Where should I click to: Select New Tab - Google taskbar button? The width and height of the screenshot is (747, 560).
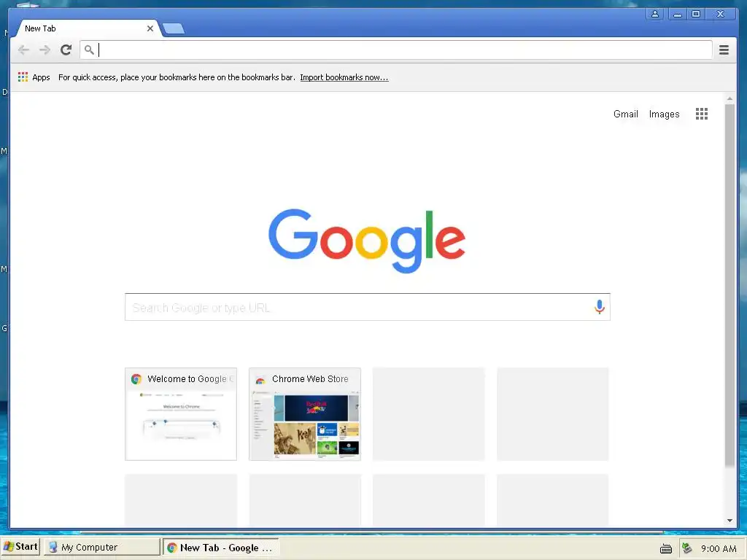(x=220, y=547)
